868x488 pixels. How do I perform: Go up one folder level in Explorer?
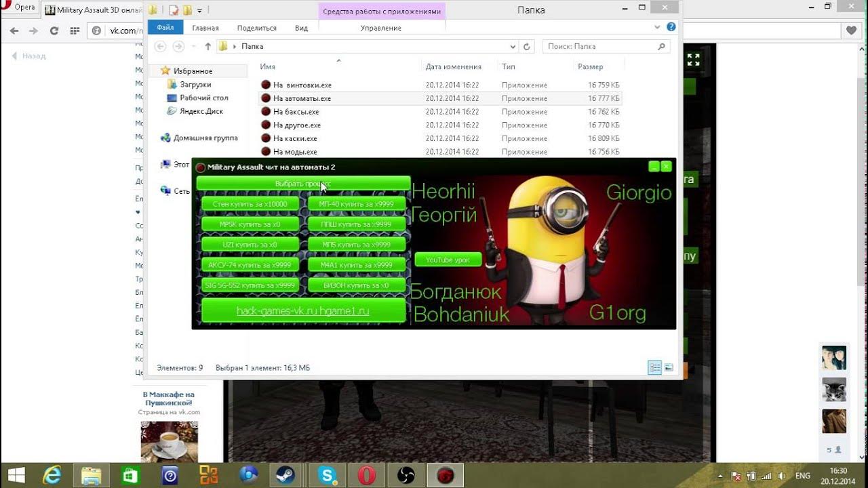(x=208, y=46)
